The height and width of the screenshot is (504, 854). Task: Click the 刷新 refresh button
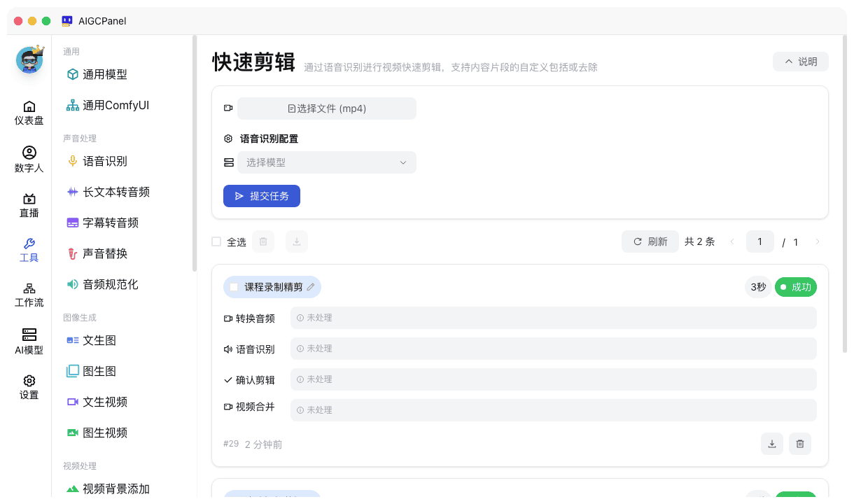point(650,241)
